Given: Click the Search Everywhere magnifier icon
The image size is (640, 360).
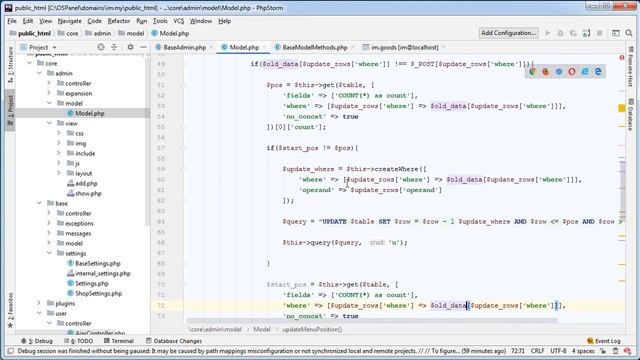Looking at the screenshot, I should click(629, 33).
